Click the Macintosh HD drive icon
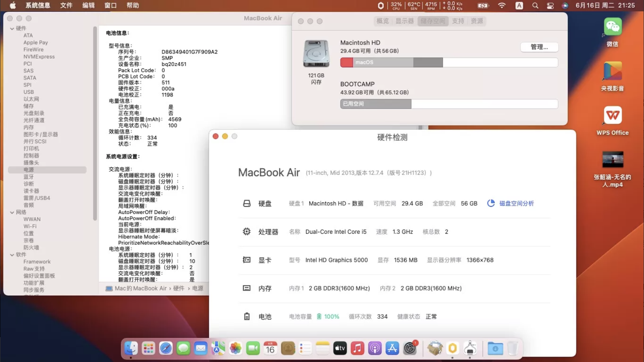Viewport: 644px width, 362px height. click(316, 53)
